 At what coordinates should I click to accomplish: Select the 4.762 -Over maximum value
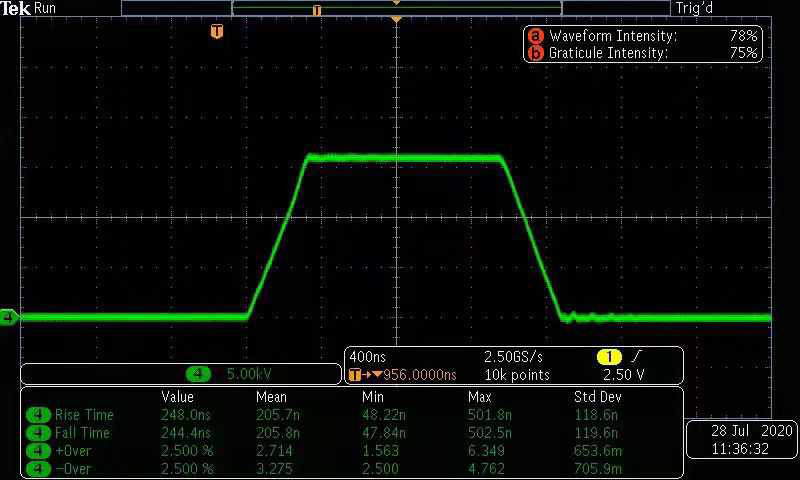486,469
